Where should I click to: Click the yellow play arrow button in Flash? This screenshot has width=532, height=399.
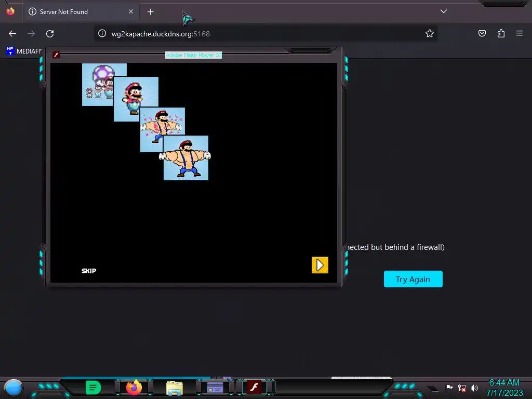(320, 265)
